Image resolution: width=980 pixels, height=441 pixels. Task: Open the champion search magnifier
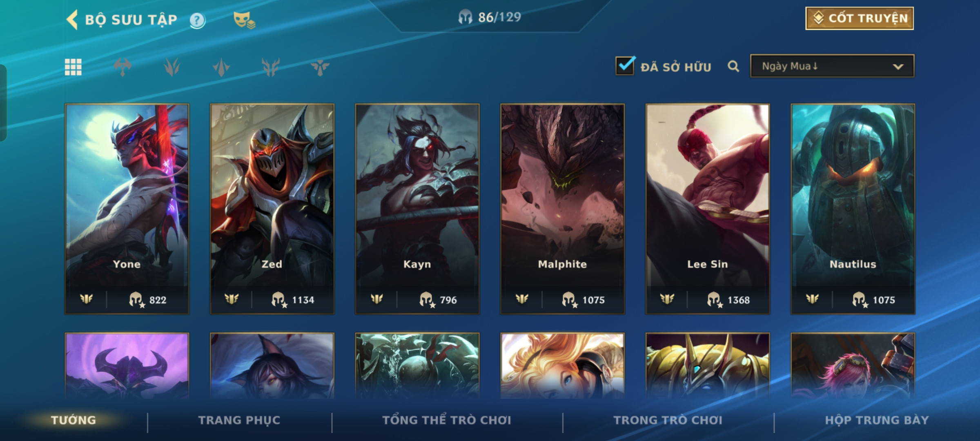coord(733,66)
